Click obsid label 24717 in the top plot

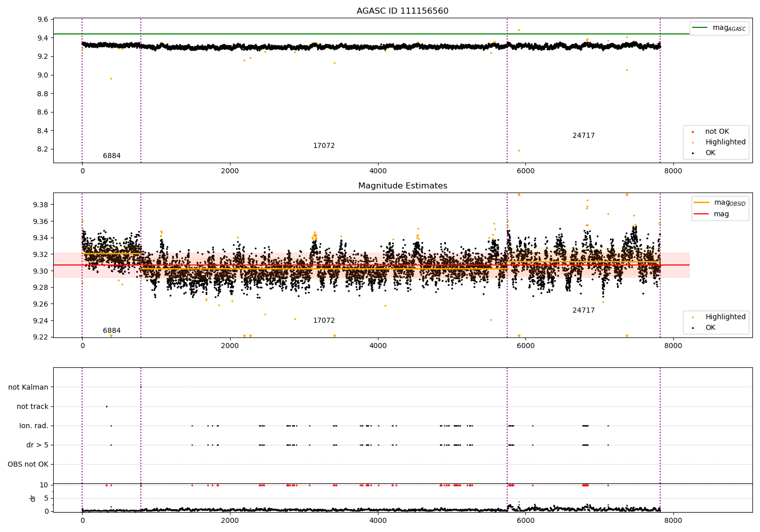(584, 136)
